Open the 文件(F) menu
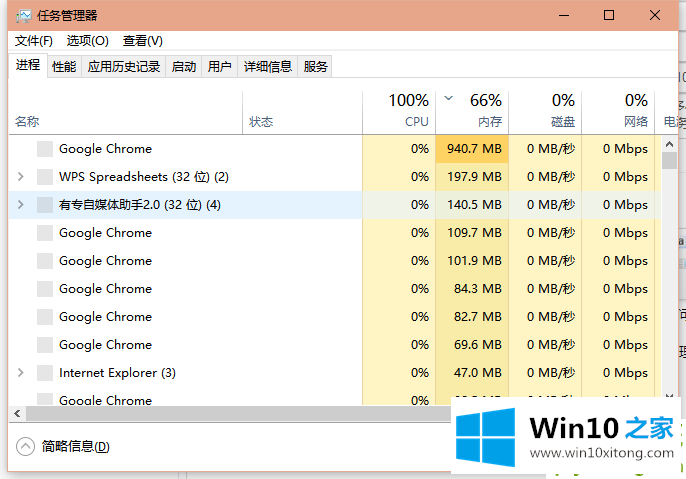 pos(34,41)
